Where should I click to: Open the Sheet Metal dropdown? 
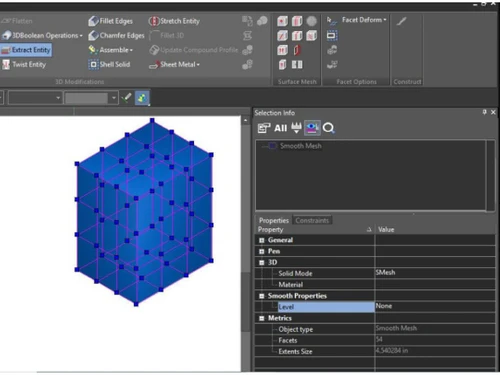[x=174, y=64]
